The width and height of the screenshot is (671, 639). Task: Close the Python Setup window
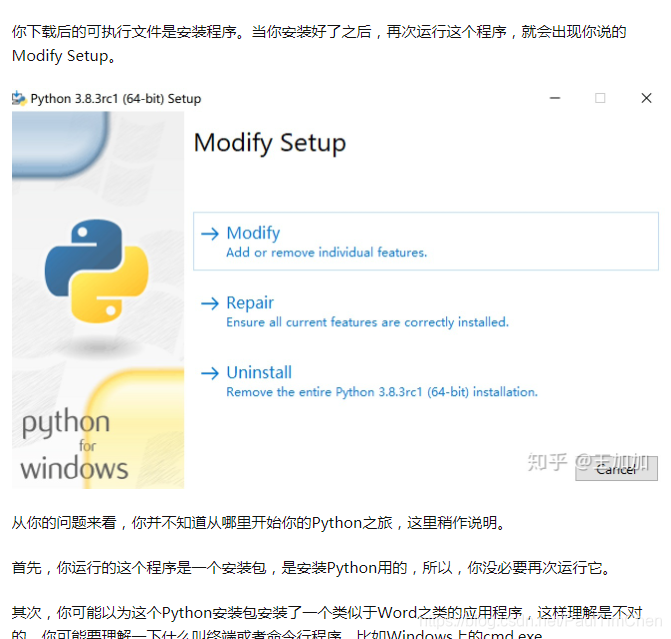click(646, 98)
